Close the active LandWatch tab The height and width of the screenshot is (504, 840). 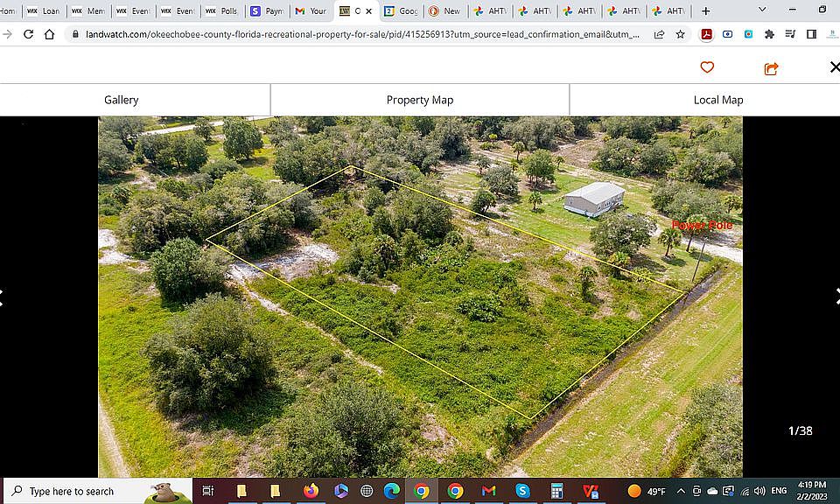pos(368,10)
